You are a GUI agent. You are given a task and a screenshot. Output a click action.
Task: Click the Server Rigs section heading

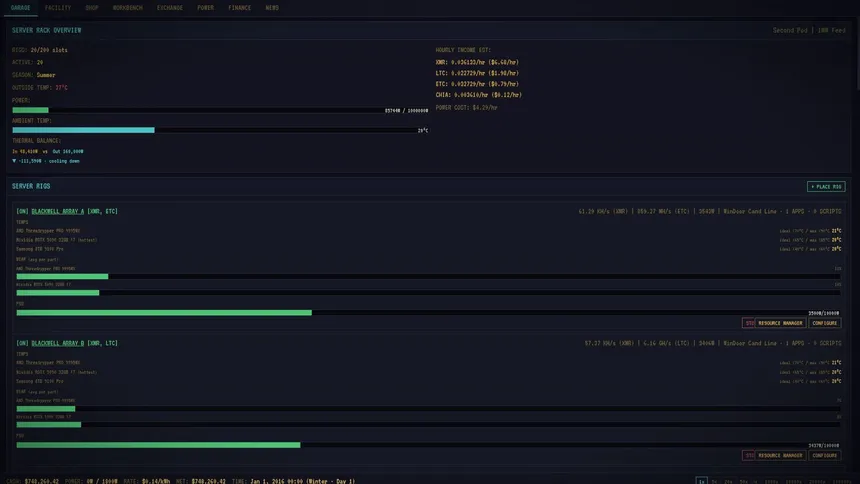click(31, 186)
